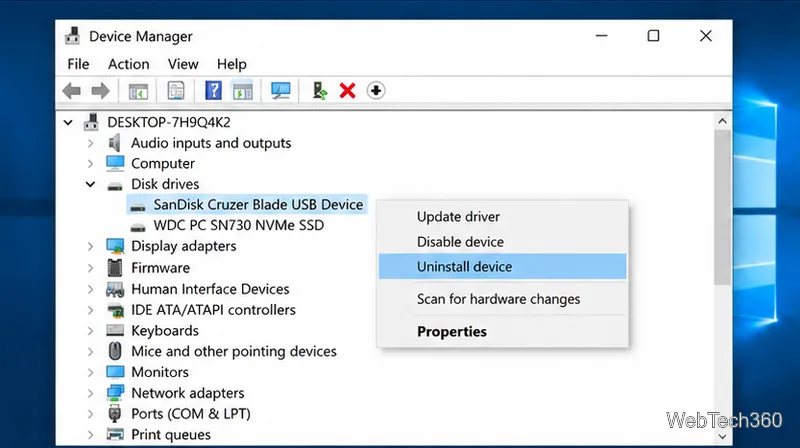Click the IDE ATA/ATAPI controllers icon
The image size is (800, 448).
tap(115, 310)
